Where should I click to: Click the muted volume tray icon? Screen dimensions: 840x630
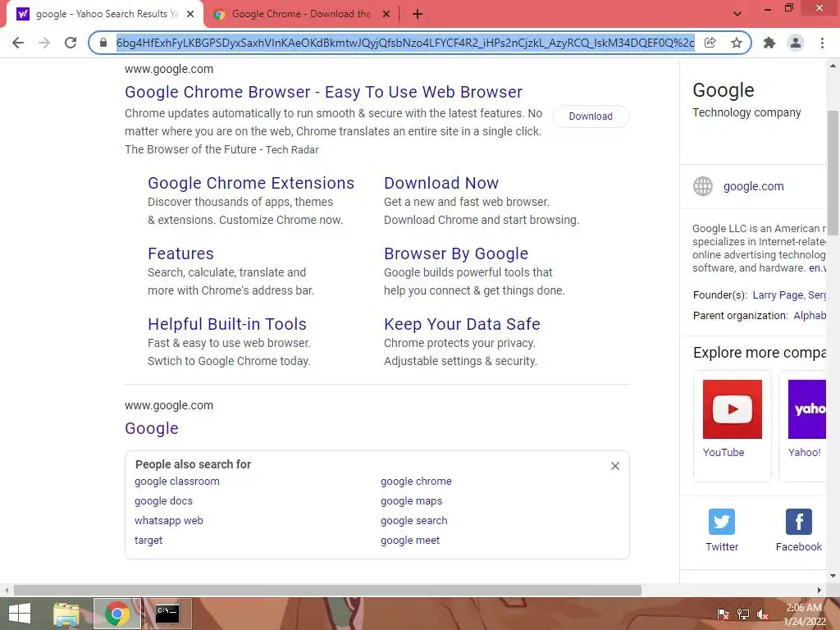point(762,614)
